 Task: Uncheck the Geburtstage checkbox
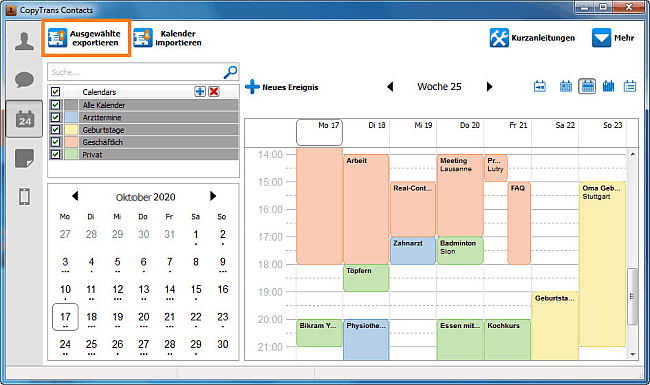point(56,130)
